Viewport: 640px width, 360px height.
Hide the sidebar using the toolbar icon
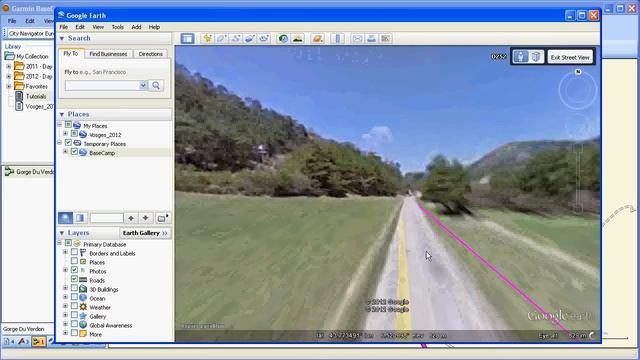click(x=187, y=38)
